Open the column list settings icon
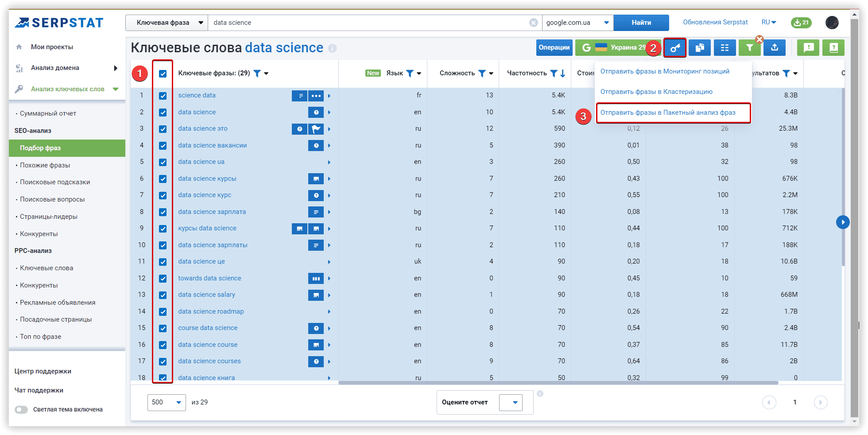This screenshot has width=868, height=435. pos(725,48)
